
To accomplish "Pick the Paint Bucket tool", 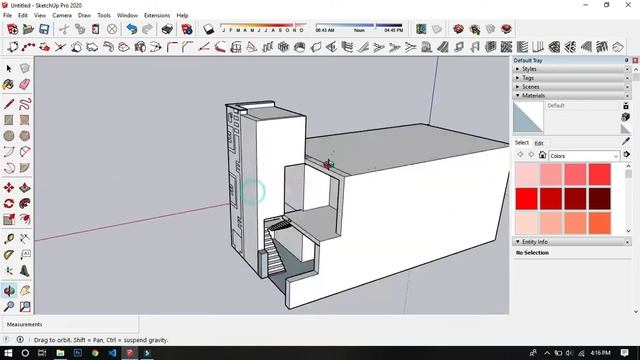I will click(9, 84).
